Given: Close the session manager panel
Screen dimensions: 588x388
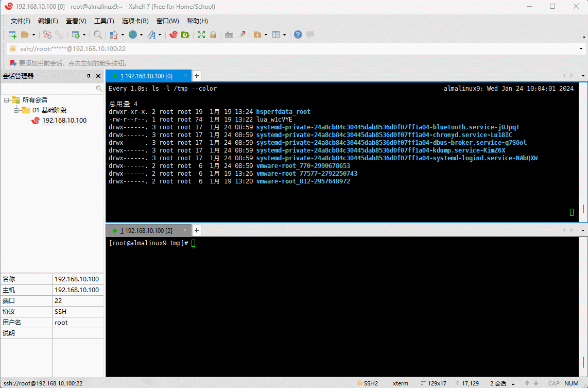Looking at the screenshot, I should (98, 76).
